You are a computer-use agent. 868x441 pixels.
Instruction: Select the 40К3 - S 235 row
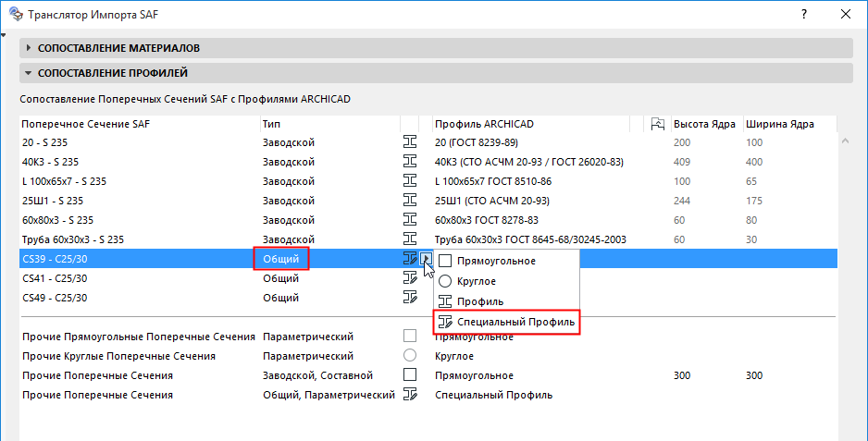click(x=428, y=162)
